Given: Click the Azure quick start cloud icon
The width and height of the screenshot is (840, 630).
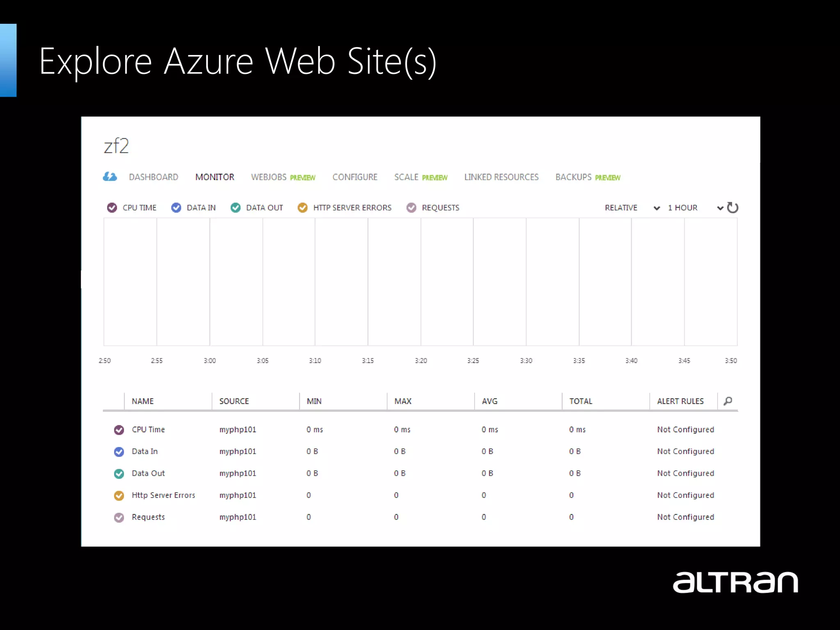Looking at the screenshot, I should coord(110,177).
